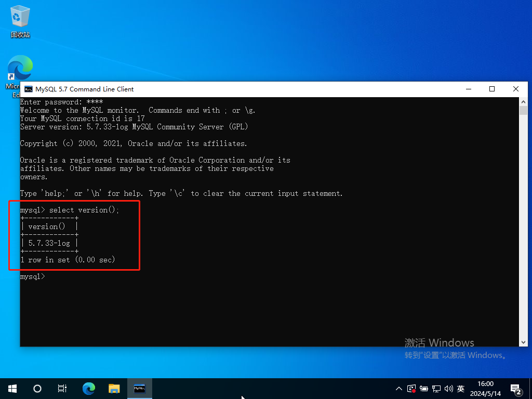532x399 pixels.
Task: Click the Cortana search circle on the taskbar
Action: [x=37, y=388]
